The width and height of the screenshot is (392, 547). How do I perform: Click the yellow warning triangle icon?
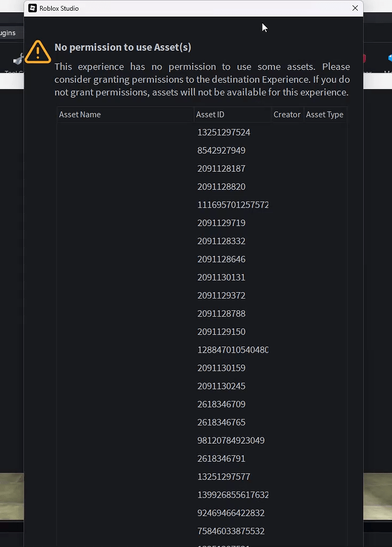point(37,52)
